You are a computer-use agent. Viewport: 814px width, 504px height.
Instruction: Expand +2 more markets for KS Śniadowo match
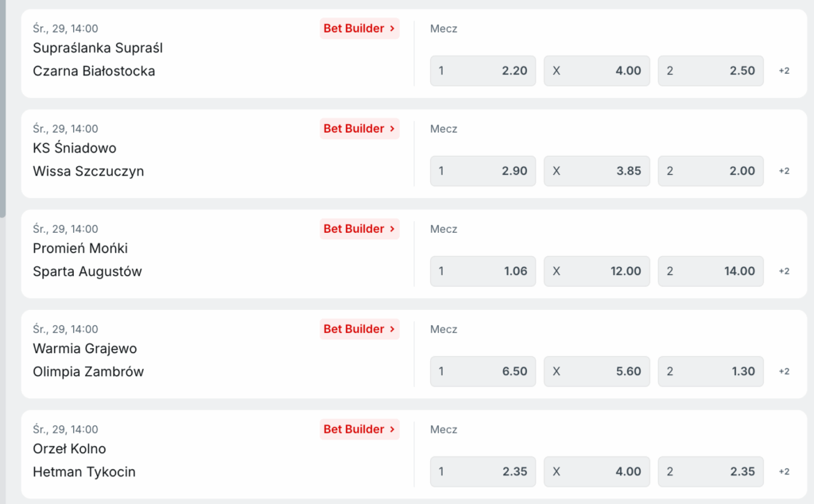click(x=784, y=171)
